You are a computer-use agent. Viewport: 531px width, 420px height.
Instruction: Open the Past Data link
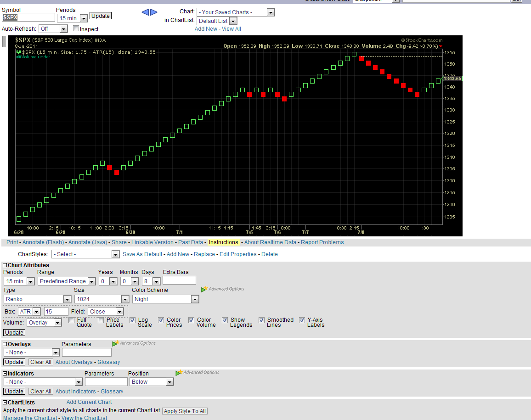point(191,242)
